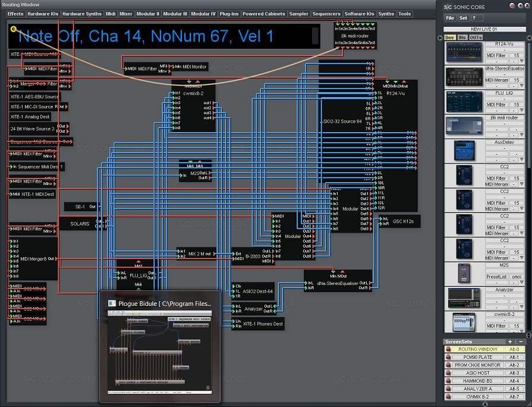
Task: Open the M2S device icon
Action: point(464,271)
